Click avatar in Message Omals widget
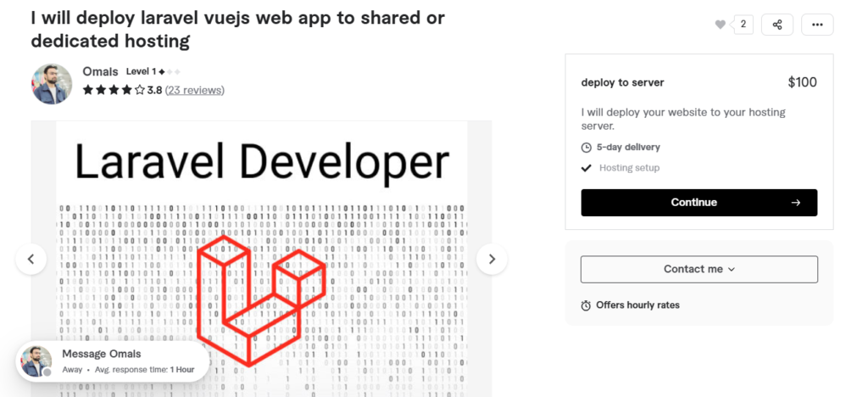Viewport: 868px width, 397px height. click(36, 361)
